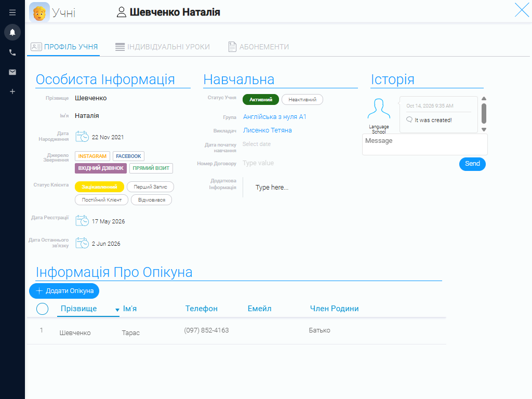Open the mail envelope icon in sidebar
The image size is (532, 399).
(x=12, y=72)
